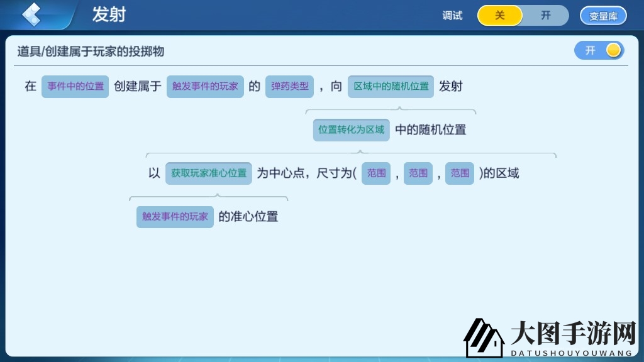The image size is (644, 362).
Task: Edit the second 范围 value field
Action: [x=418, y=173]
